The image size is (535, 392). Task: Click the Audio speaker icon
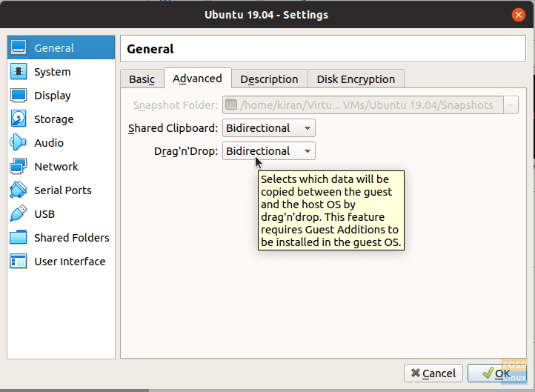(x=19, y=142)
